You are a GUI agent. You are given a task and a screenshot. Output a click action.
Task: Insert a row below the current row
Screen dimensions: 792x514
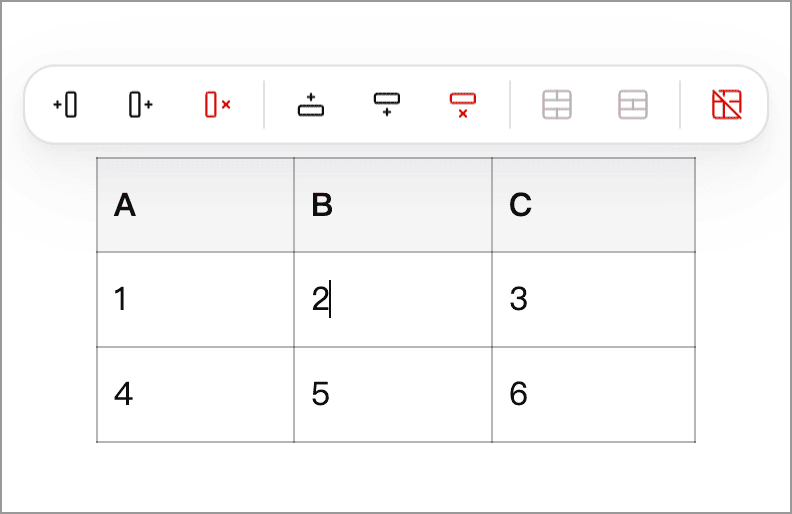386,104
